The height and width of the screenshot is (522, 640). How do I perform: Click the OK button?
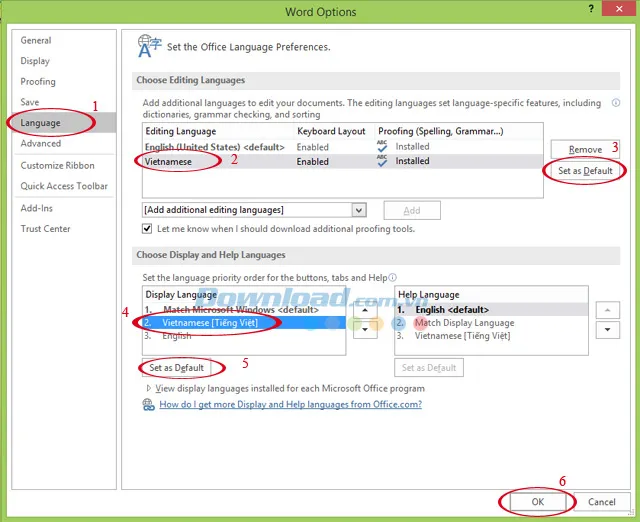[536, 501]
